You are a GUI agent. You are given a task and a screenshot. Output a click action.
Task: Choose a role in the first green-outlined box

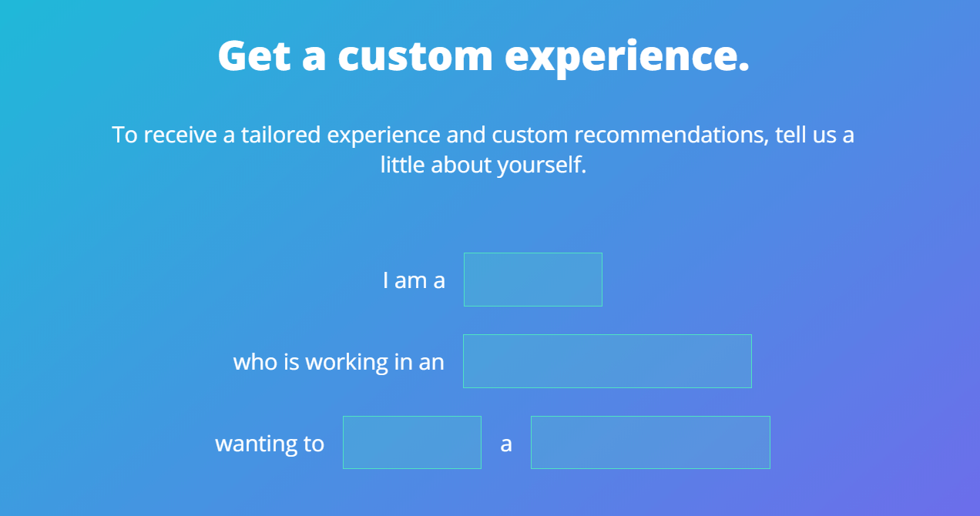click(x=532, y=280)
